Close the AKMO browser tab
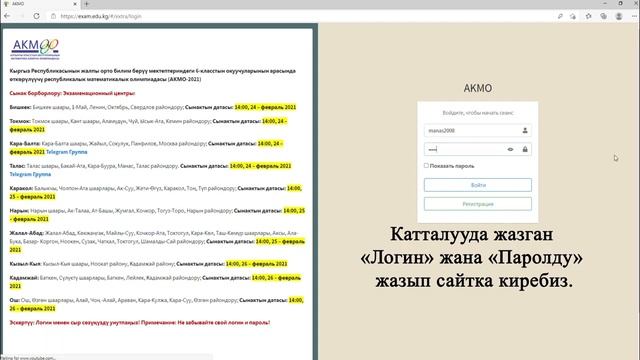 pos(75,4)
